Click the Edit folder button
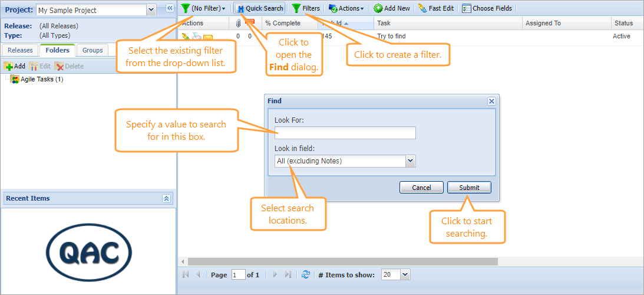The image size is (644, 295). [x=40, y=66]
